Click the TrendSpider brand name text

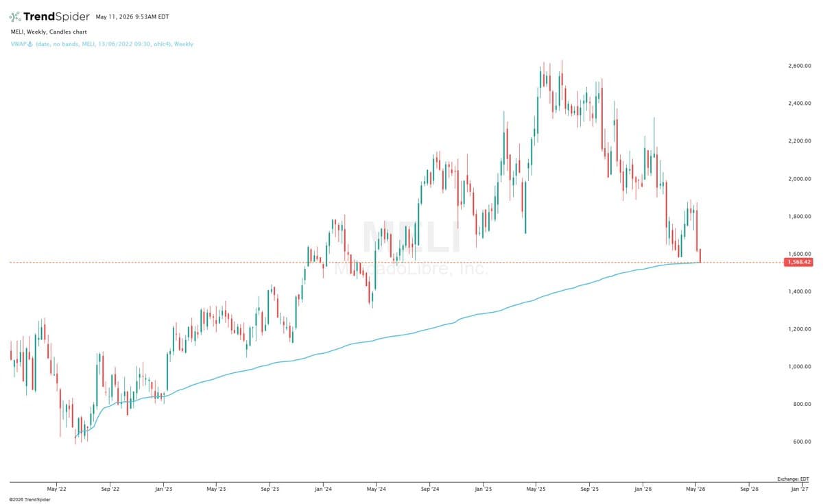pyautogui.click(x=57, y=16)
